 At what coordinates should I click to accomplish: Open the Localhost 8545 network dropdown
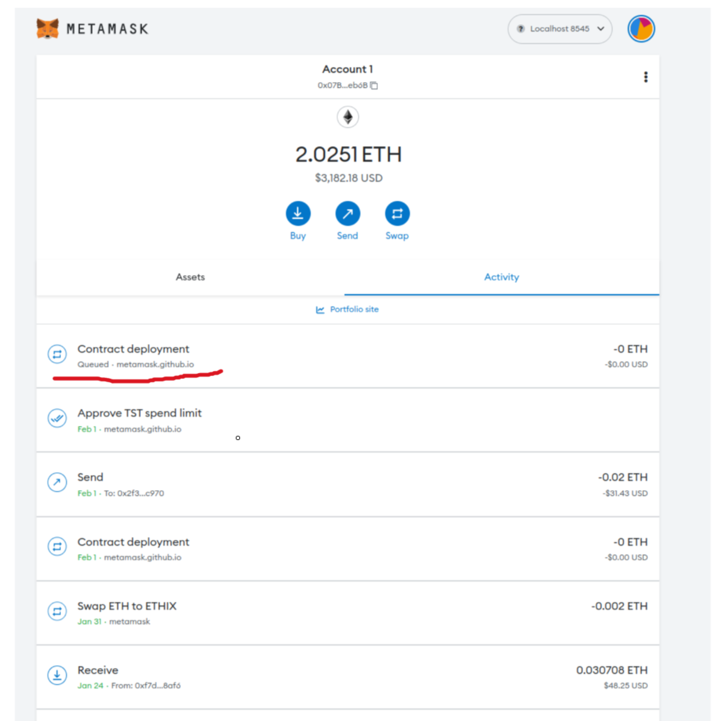point(559,29)
